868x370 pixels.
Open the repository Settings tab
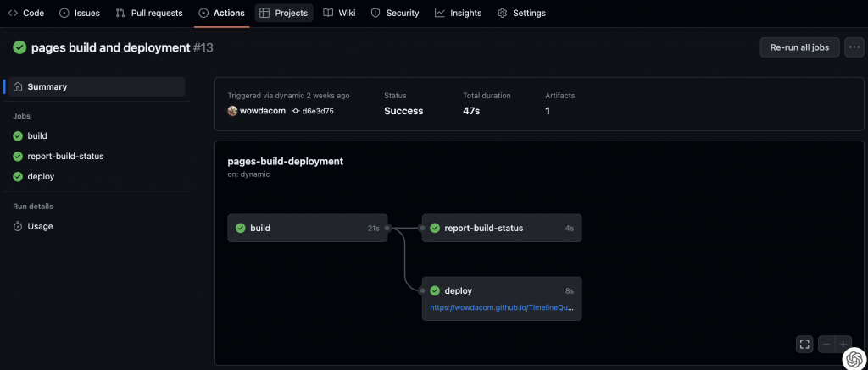pos(521,13)
